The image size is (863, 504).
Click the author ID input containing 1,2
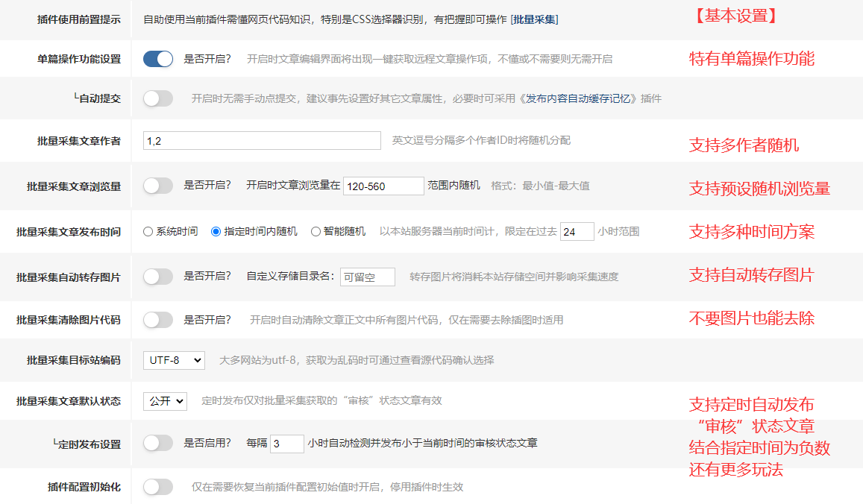click(x=261, y=140)
